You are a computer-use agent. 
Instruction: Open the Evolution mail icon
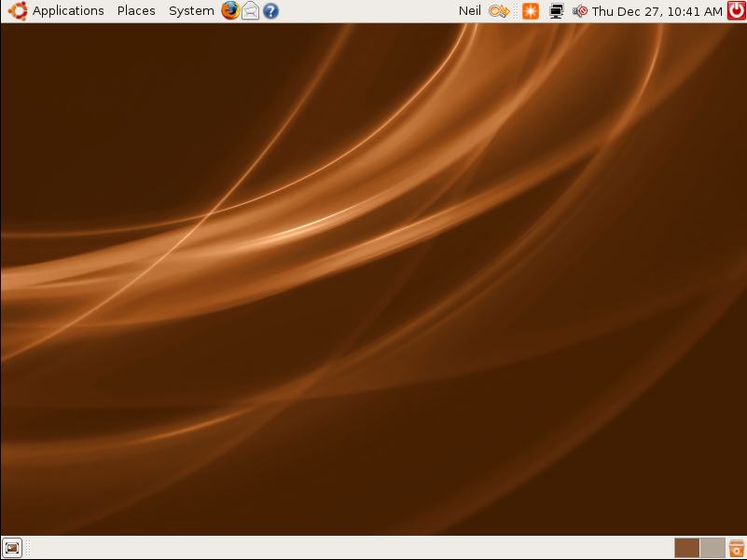click(250, 11)
